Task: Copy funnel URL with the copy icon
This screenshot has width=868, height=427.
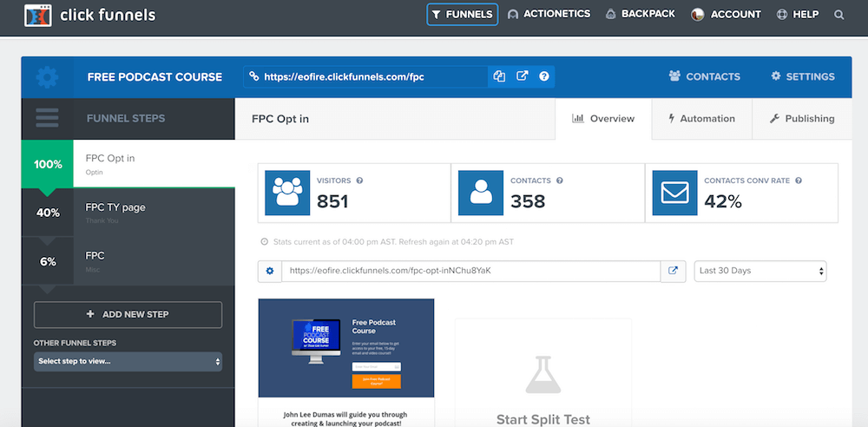Action: (x=499, y=76)
